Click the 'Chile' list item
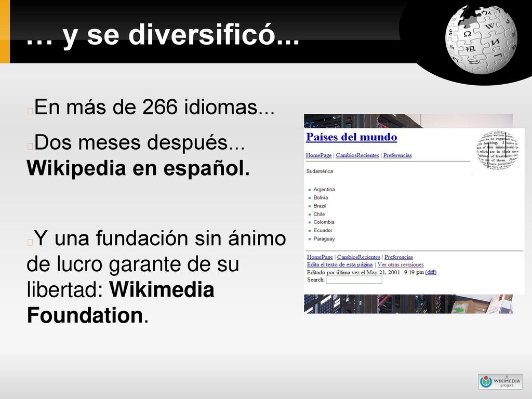 319,214
